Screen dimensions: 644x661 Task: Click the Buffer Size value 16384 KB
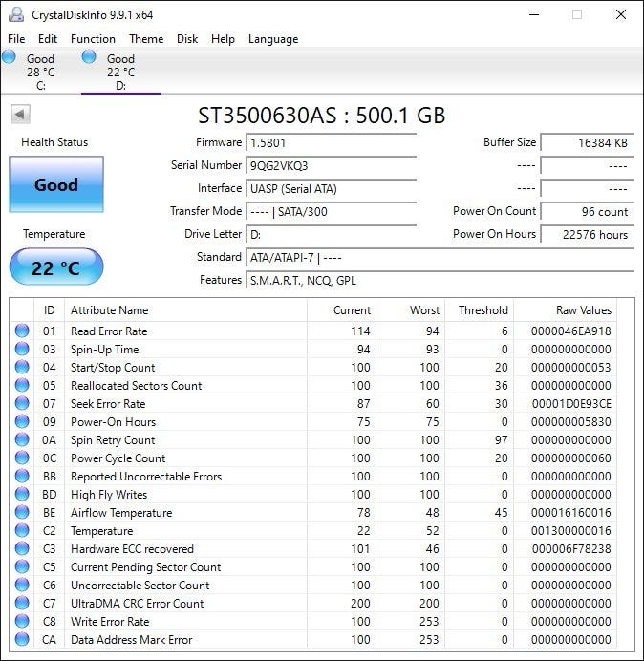[x=588, y=143]
